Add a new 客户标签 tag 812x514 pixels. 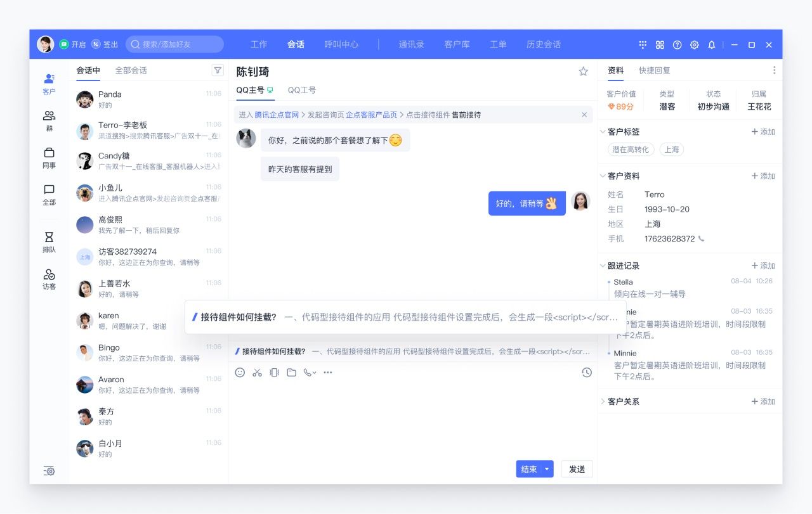tap(763, 132)
